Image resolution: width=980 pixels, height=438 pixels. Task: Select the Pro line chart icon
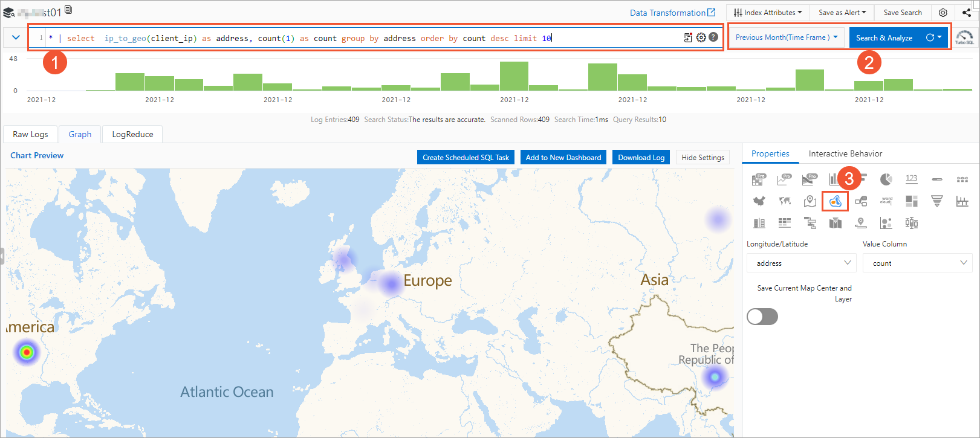[x=784, y=179]
